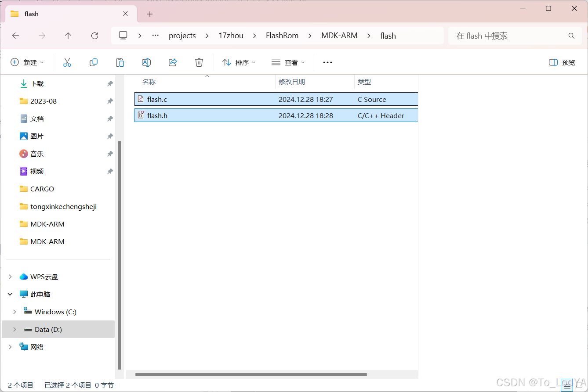Click the flash.c file icon

click(x=141, y=99)
